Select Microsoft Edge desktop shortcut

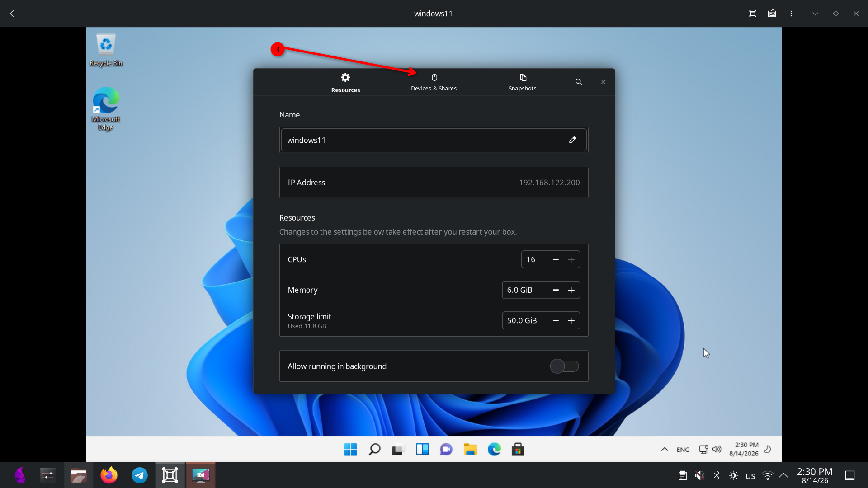point(106,109)
